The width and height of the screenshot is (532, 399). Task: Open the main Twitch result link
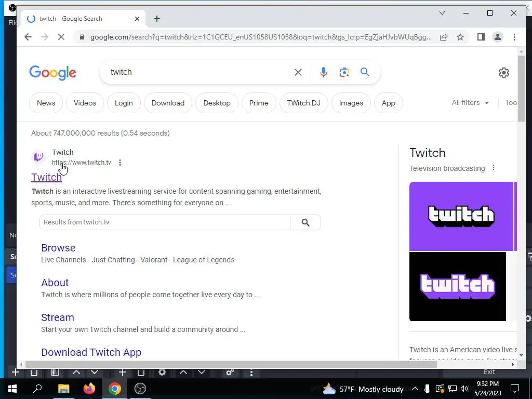(x=46, y=177)
